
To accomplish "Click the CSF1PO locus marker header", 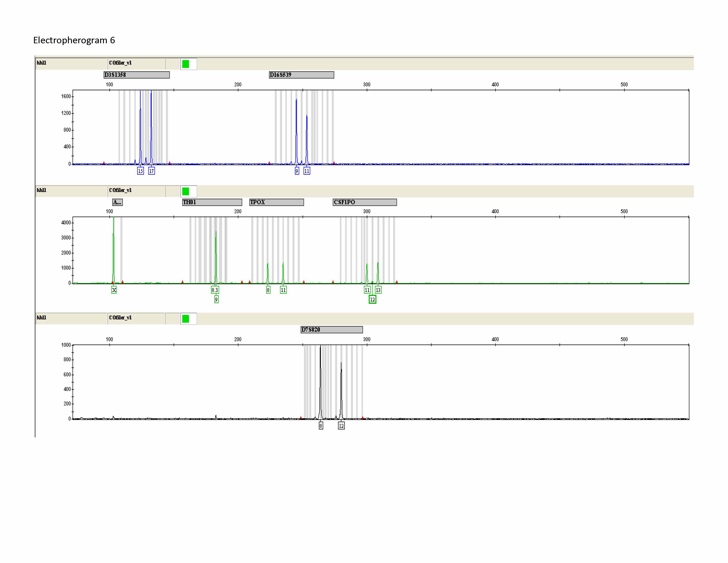I will 364,202.
